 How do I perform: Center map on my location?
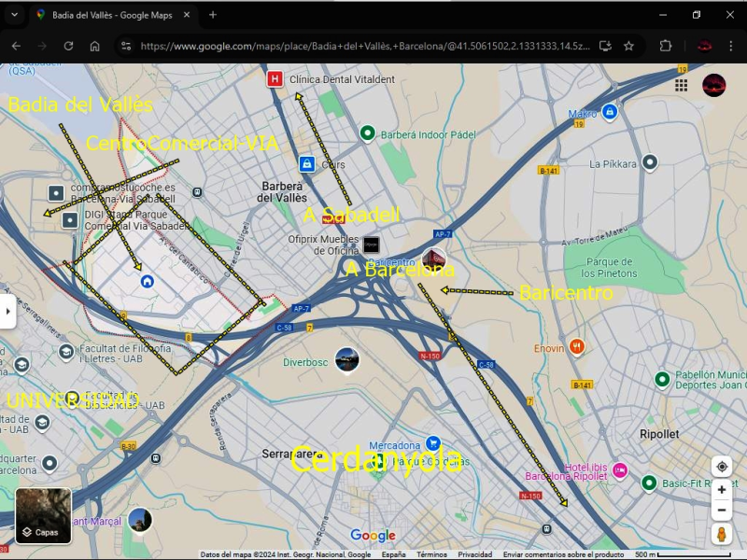pyautogui.click(x=722, y=467)
